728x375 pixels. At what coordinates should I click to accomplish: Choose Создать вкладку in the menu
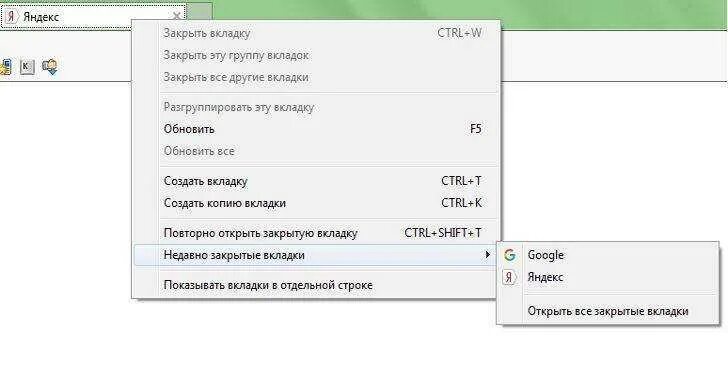[316, 181]
